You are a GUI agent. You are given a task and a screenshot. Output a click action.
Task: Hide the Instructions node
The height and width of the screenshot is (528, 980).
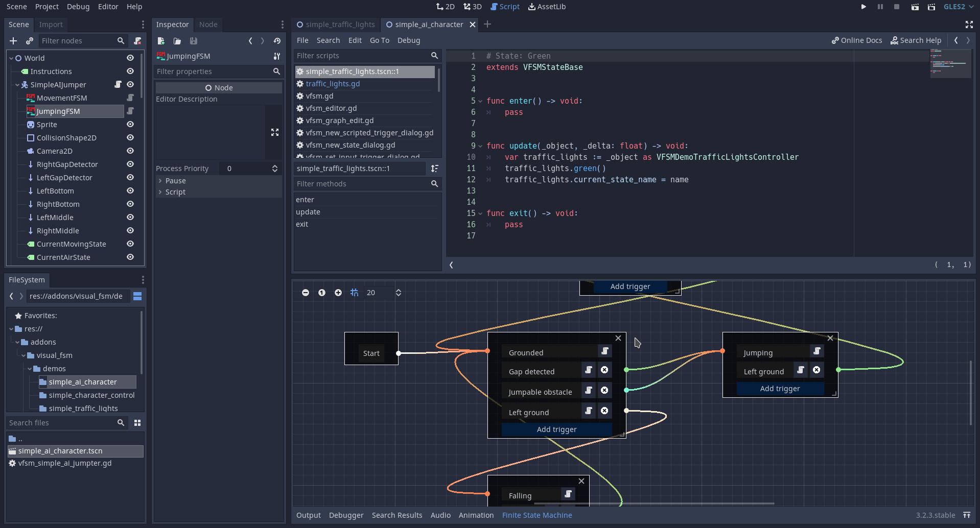pyautogui.click(x=130, y=71)
